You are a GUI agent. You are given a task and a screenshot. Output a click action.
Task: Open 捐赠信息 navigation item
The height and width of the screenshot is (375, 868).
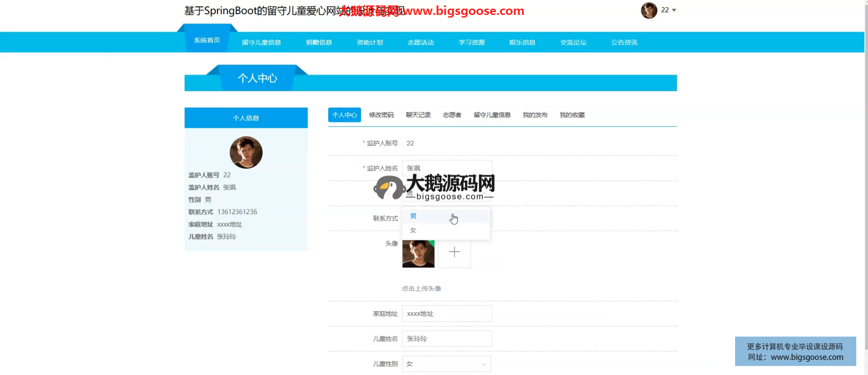(319, 42)
